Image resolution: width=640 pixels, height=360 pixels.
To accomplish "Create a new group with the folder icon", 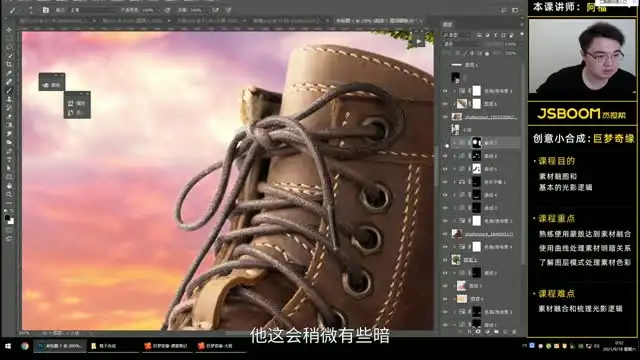I will pos(496,332).
